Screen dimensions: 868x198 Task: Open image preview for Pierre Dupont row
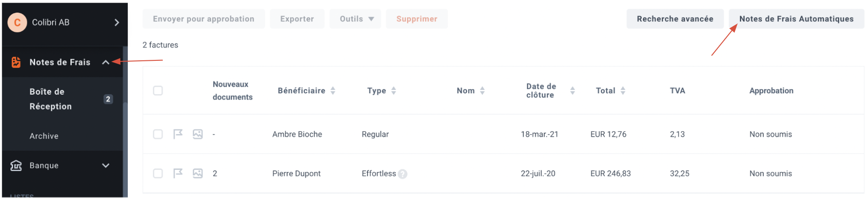click(198, 173)
